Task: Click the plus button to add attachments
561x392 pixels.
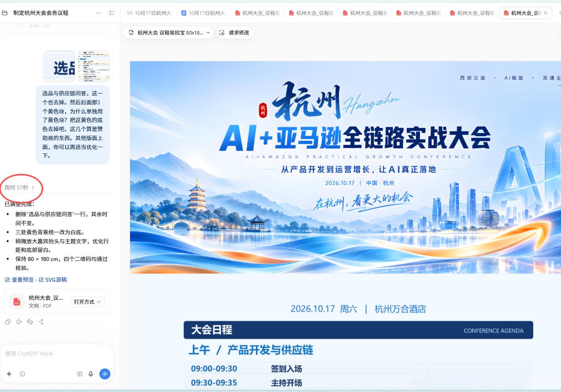Action: pos(9,374)
